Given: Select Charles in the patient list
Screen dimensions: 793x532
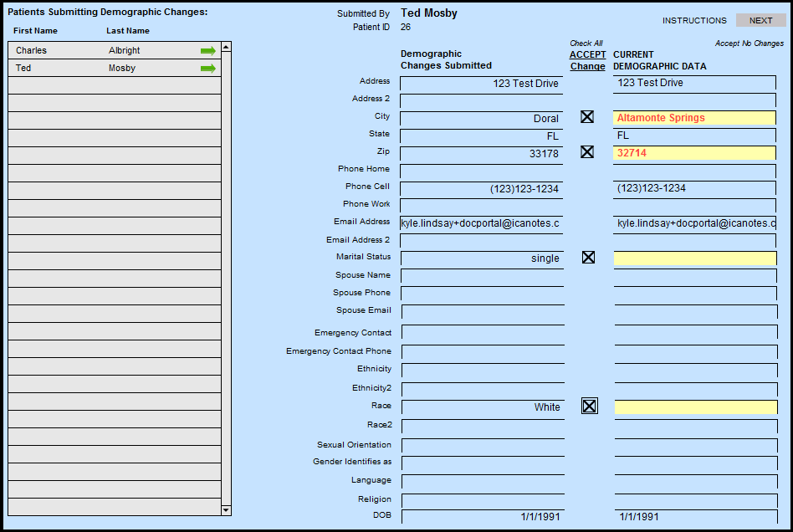Looking at the screenshot, I should tap(32, 51).
